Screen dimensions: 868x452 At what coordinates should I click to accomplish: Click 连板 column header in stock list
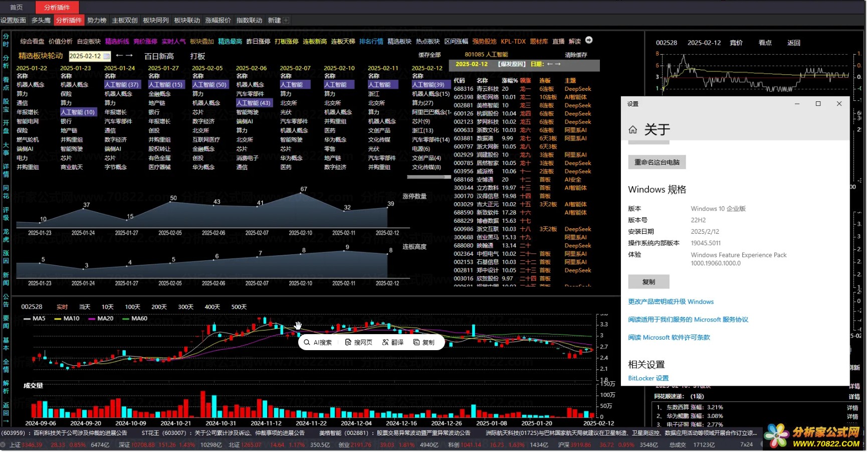[545, 81]
